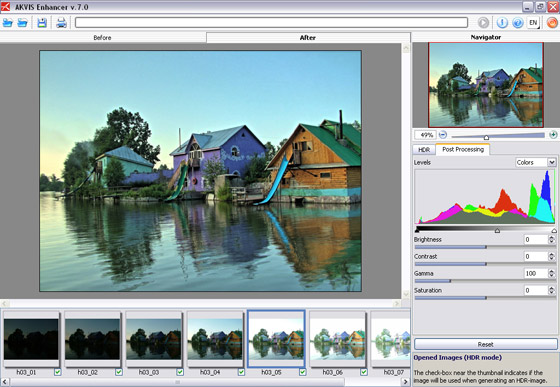This screenshot has height=387, width=560.
Task: Select the h03_05 thumbnail
Action: coord(276,339)
